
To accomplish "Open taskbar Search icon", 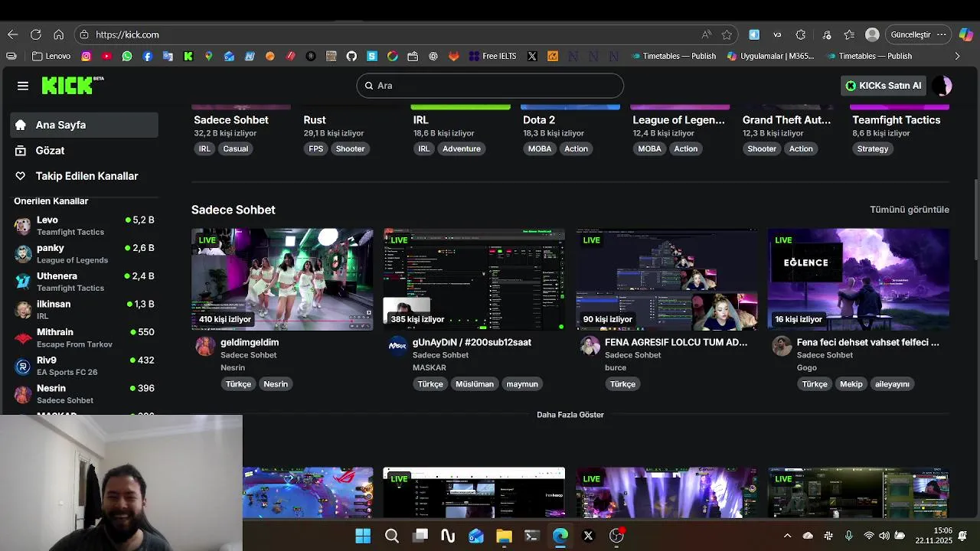I will [x=392, y=536].
